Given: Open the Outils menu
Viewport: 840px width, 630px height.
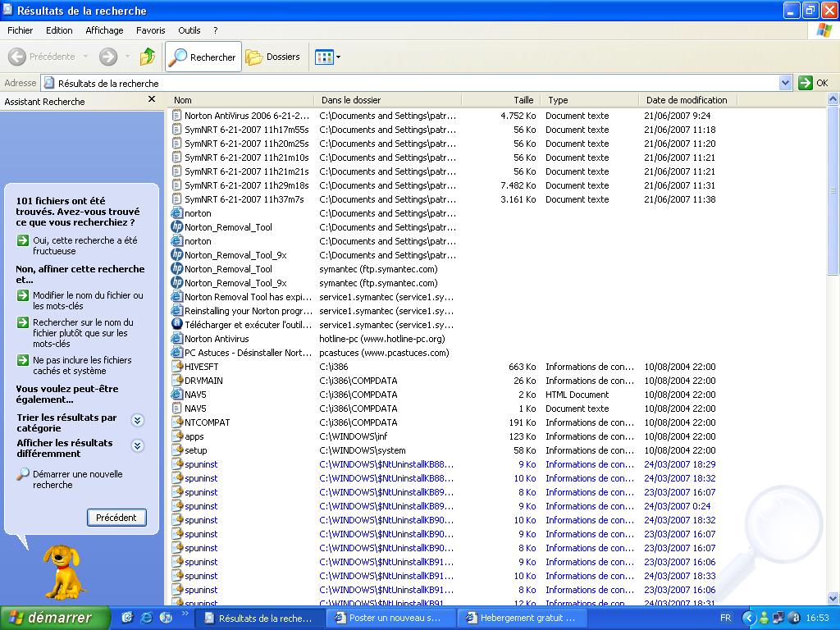Looking at the screenshot, I should 189,30.
